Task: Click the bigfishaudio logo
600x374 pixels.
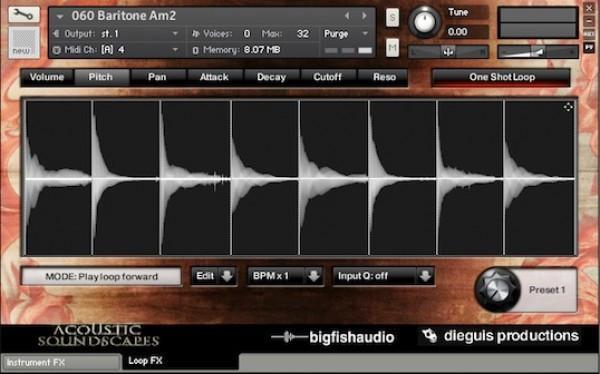Action: point(333,337)
